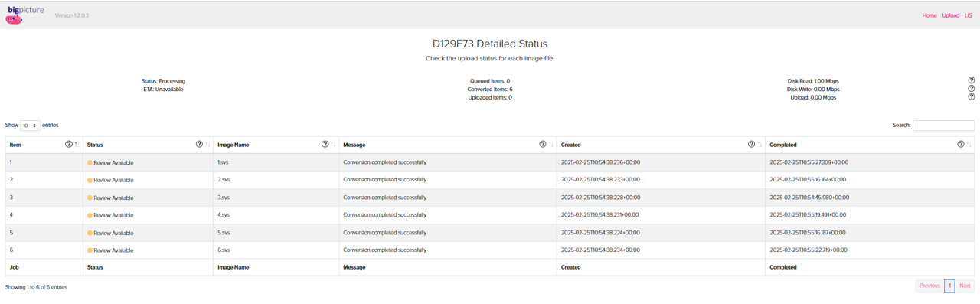Click the bigpicture logo icon
Image resolution: width=980 pixels, height=304 pixels.
pyautogui.click(x=25, y=15)
